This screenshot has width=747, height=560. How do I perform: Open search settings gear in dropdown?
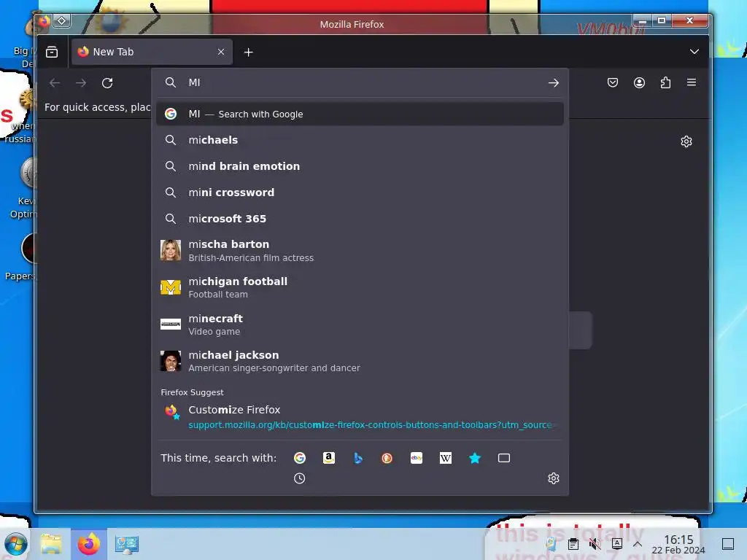pos(553,478)
